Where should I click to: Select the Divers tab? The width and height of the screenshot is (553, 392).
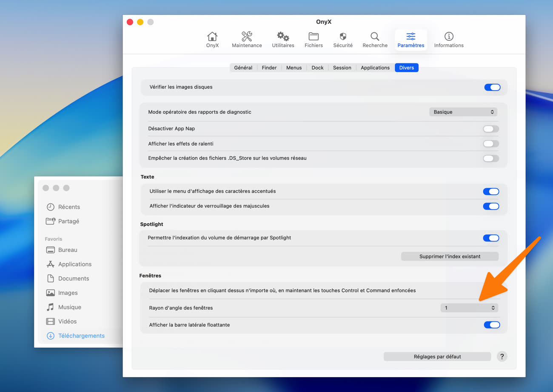[407, 68]
